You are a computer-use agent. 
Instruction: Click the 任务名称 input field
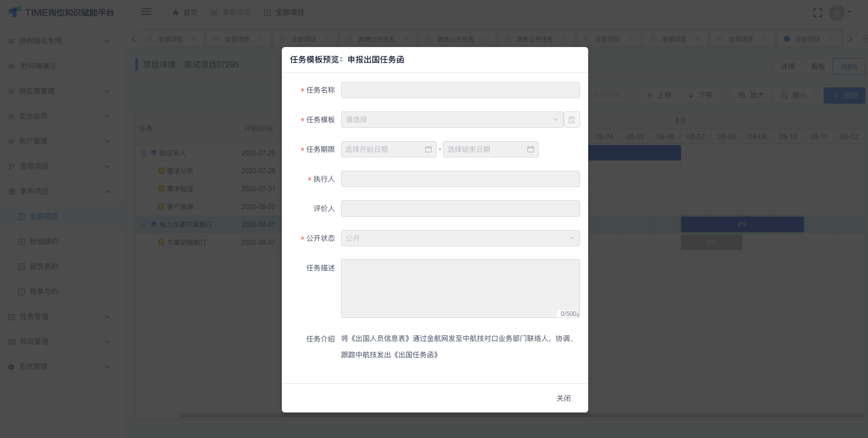click(460, 90)
